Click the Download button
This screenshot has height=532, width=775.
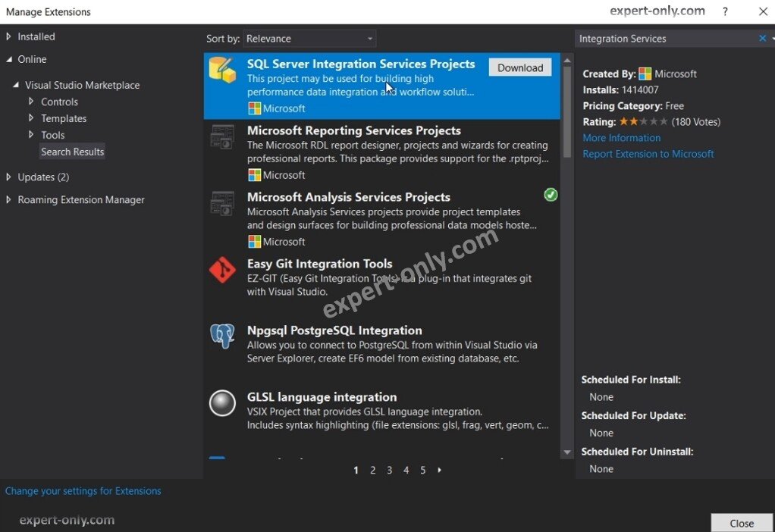(519, 67)
